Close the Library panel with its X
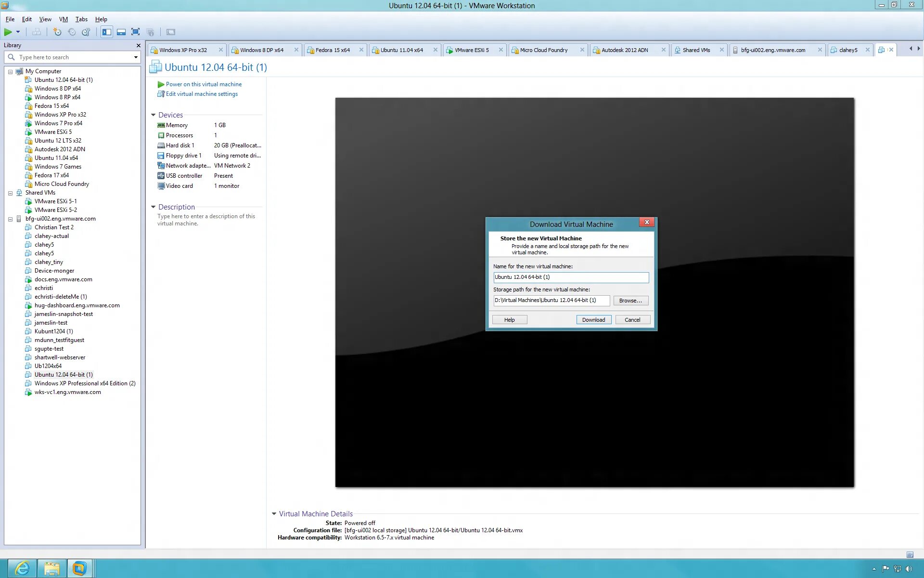The height and width of the screenshot is (578, 924). 139,45
